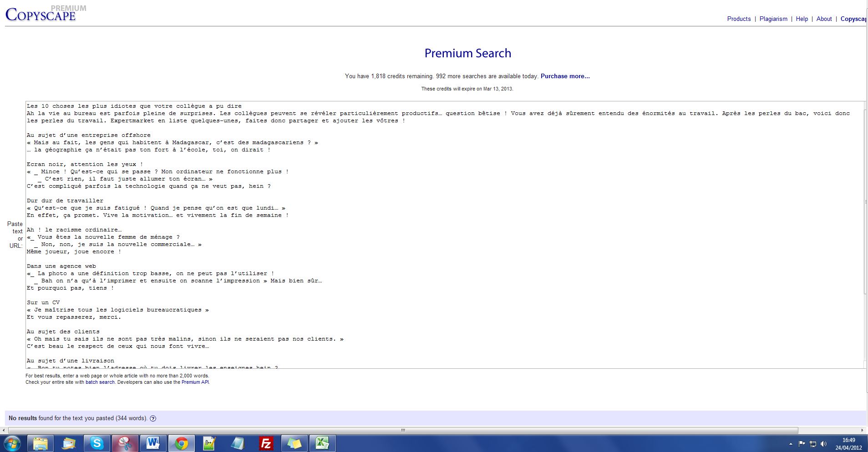Show hidden system tray icons
The image size is (868, 452).
pyautogui.click(x=791, y=444)
